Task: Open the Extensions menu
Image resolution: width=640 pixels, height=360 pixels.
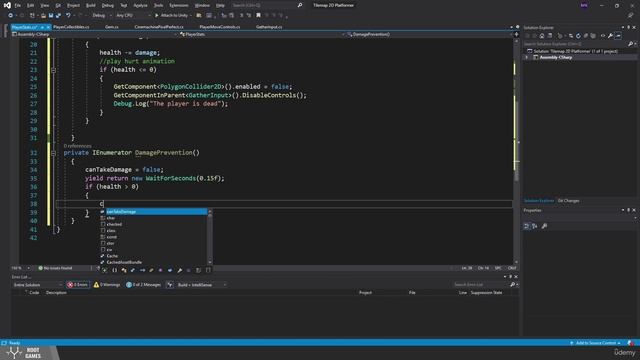Action: point(179,5)
